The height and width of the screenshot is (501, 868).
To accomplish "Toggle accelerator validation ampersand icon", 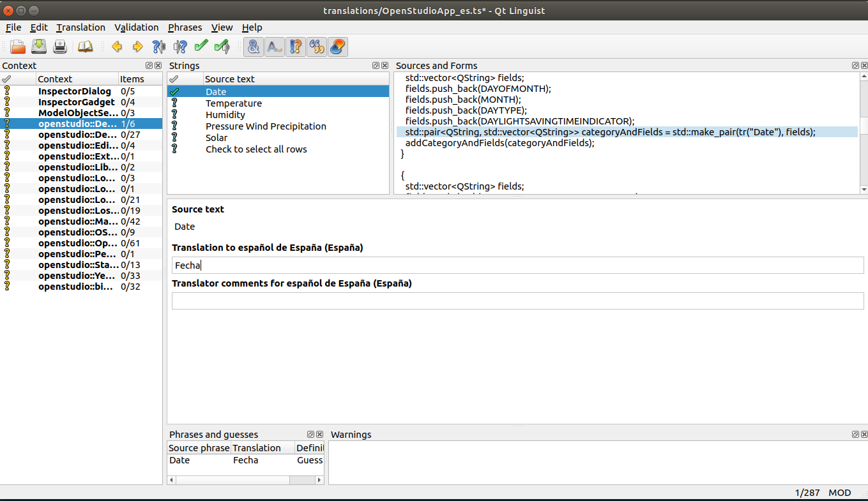I will click(254, 47).
